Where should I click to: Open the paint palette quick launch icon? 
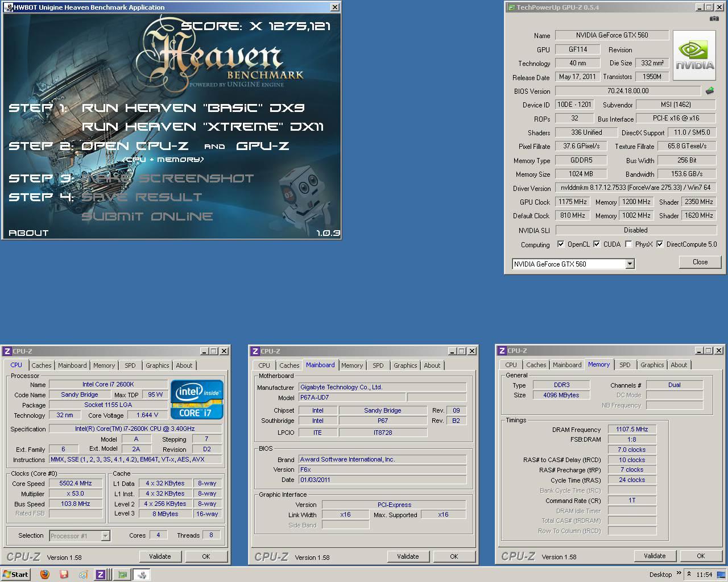[83, 574]
